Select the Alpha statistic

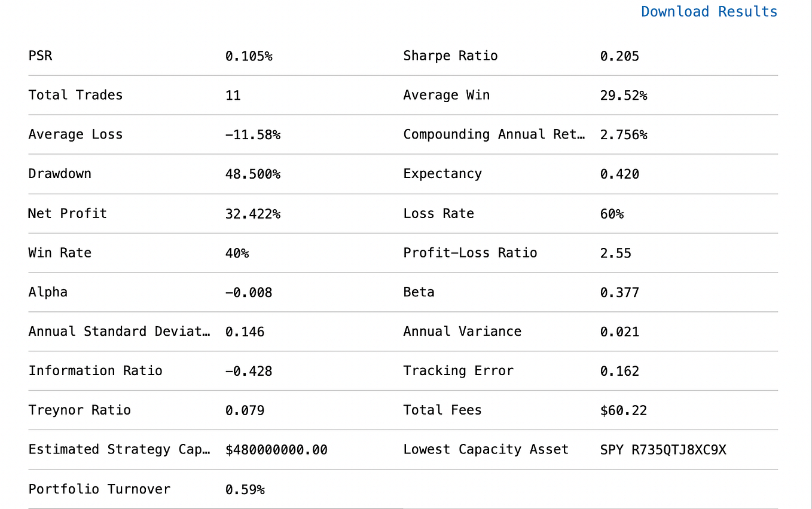48,292
